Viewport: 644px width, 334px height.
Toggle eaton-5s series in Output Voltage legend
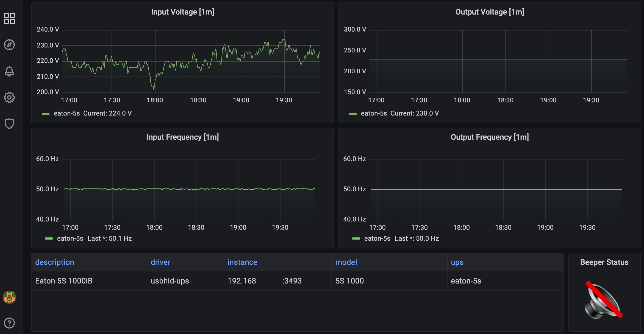[374, 113]
